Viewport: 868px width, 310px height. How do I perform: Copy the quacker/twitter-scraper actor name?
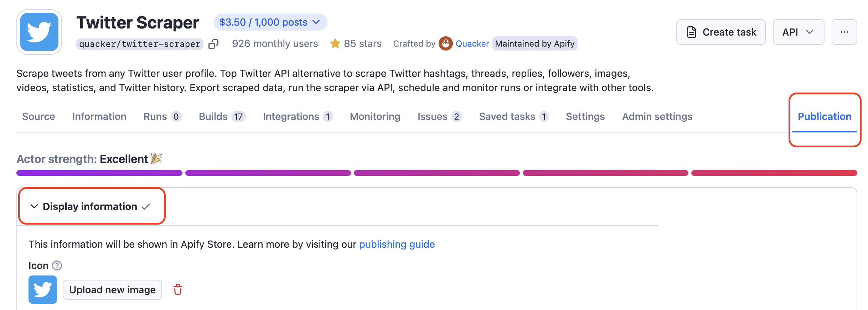click(214, 44)
